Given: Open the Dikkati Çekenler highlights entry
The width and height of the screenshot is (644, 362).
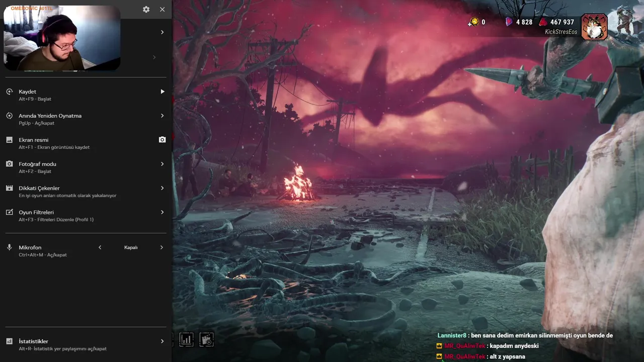Looking at the screenshot, I should [x=86, y=192].
